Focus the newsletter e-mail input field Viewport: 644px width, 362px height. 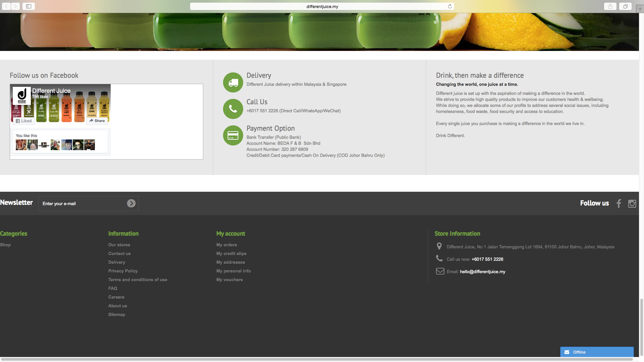(89, 203)
